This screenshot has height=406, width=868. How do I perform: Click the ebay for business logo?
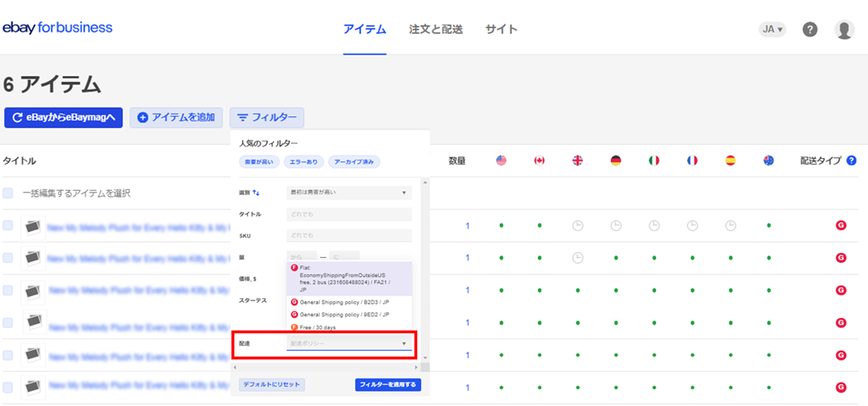pos(58,28)
